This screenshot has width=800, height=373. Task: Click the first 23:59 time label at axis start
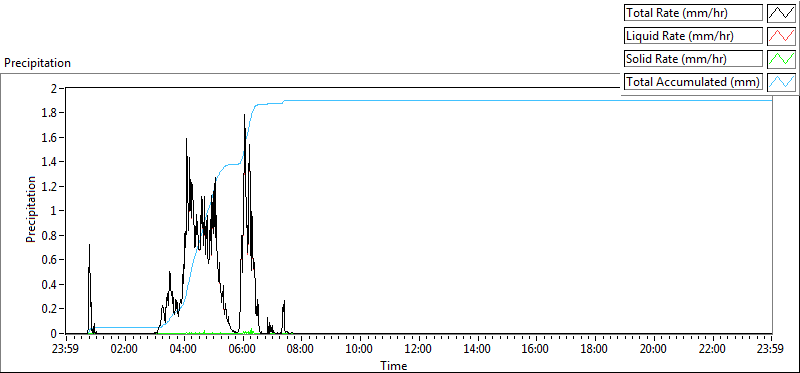coord(66,349)
